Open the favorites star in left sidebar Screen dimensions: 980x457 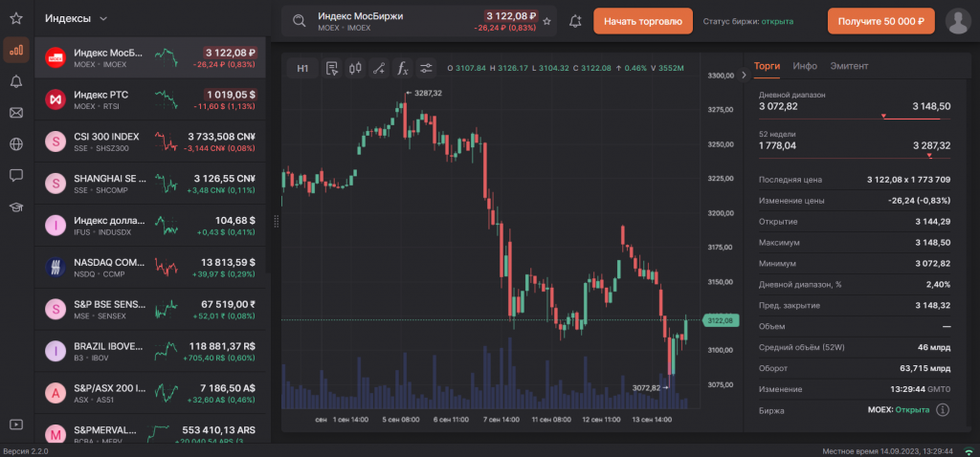(16, 18)
